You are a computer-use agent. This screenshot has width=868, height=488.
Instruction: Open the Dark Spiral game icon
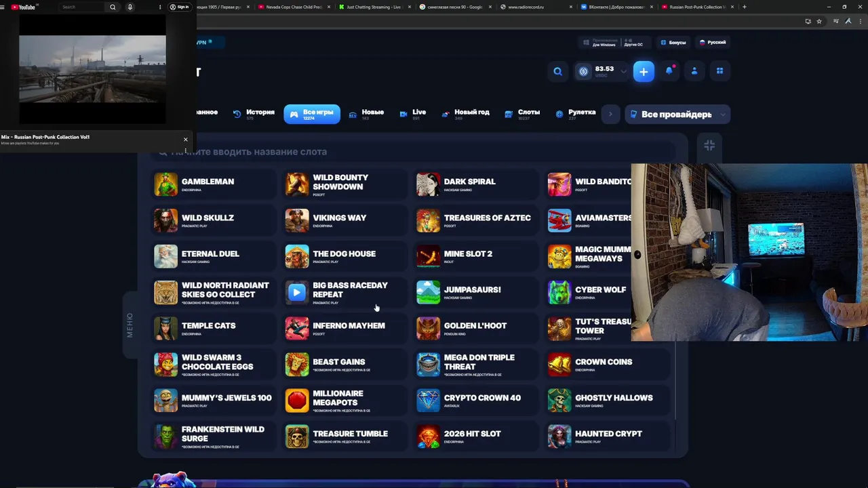[428, 184]
